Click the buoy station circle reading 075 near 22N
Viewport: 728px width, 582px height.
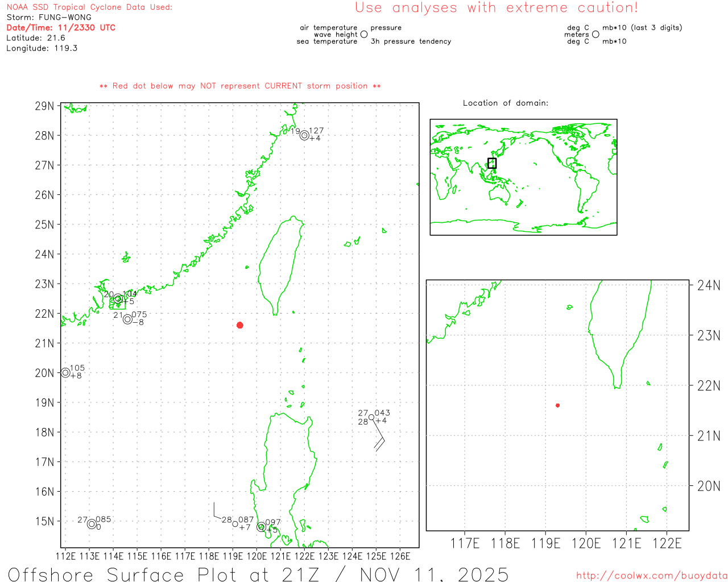127,319
